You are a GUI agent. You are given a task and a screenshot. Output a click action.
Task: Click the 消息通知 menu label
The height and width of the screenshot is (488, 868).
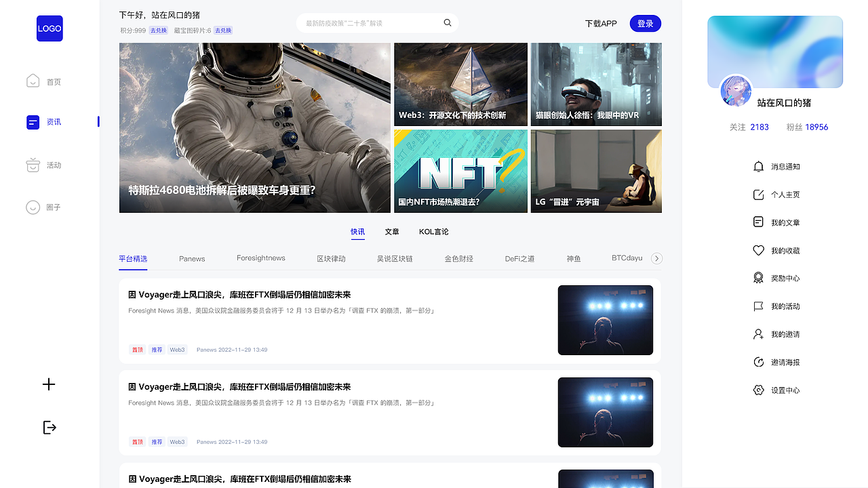click(x=785, y=167)
